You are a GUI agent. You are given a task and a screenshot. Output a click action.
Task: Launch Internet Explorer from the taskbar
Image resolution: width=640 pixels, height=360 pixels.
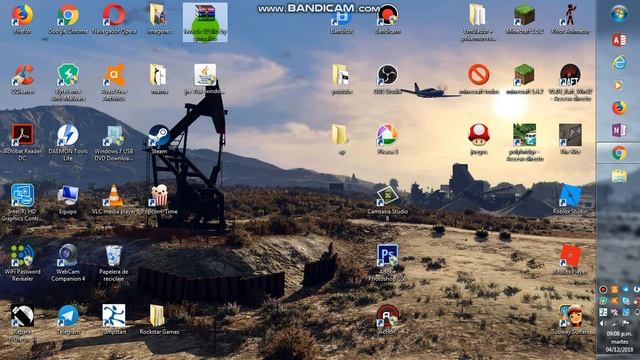point(619,62)
